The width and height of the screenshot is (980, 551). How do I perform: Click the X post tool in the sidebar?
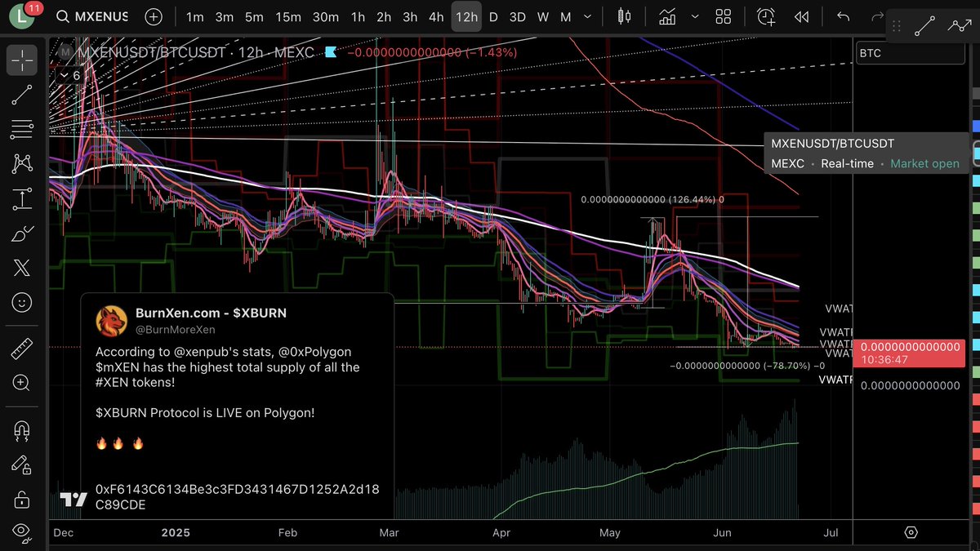[22, 269]
